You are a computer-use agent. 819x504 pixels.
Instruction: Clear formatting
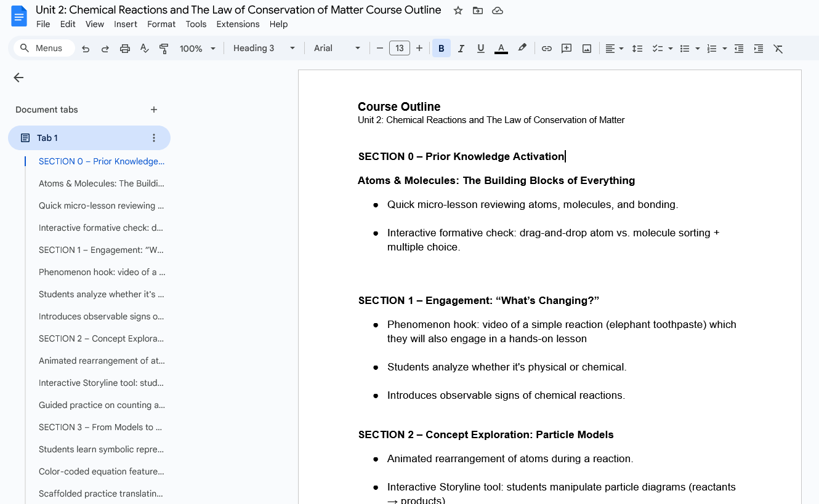pyautogui.click(x=778, y=49)
